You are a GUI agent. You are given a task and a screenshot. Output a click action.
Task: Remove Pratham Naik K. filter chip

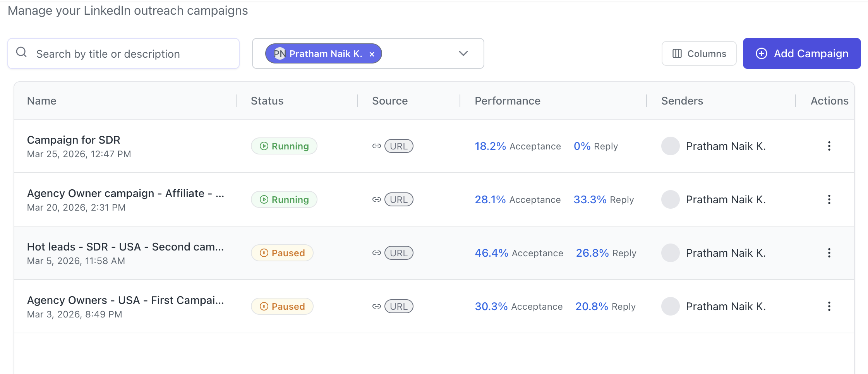372,54
